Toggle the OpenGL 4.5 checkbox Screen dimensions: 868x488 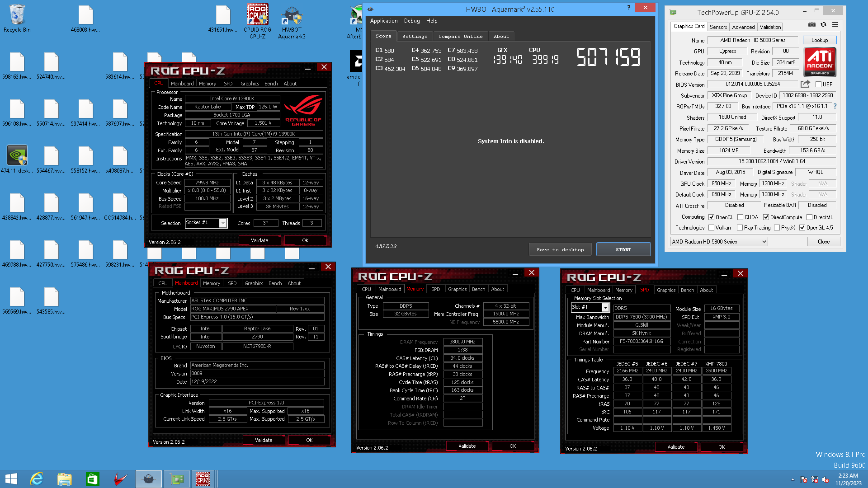pyautogui.click(x=802, y=228)
